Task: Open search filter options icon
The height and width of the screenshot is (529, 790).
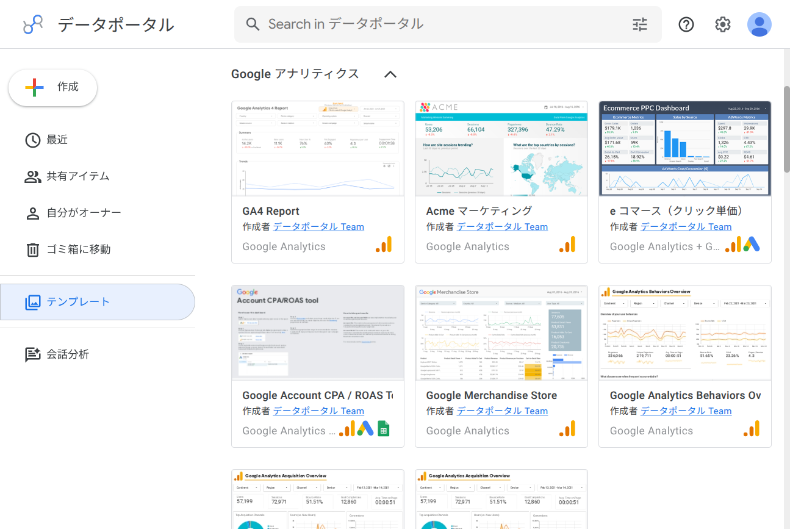Action: [x=640, y=24]
